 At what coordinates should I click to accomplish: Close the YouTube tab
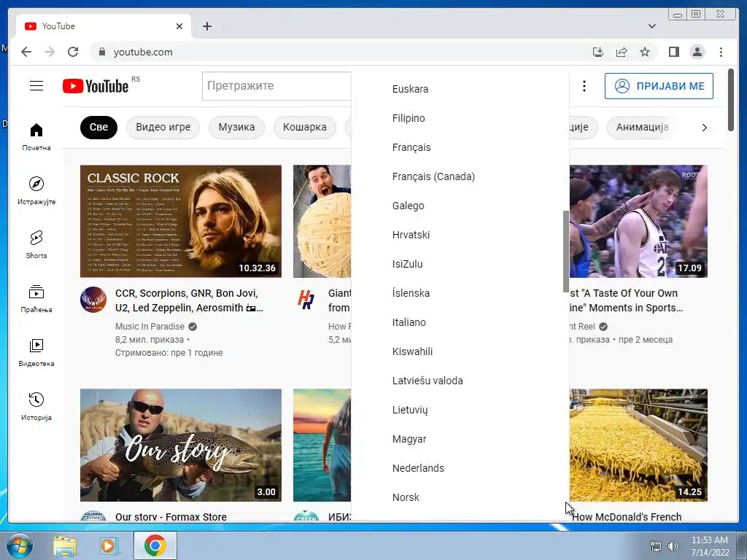[x=179, y=26]
